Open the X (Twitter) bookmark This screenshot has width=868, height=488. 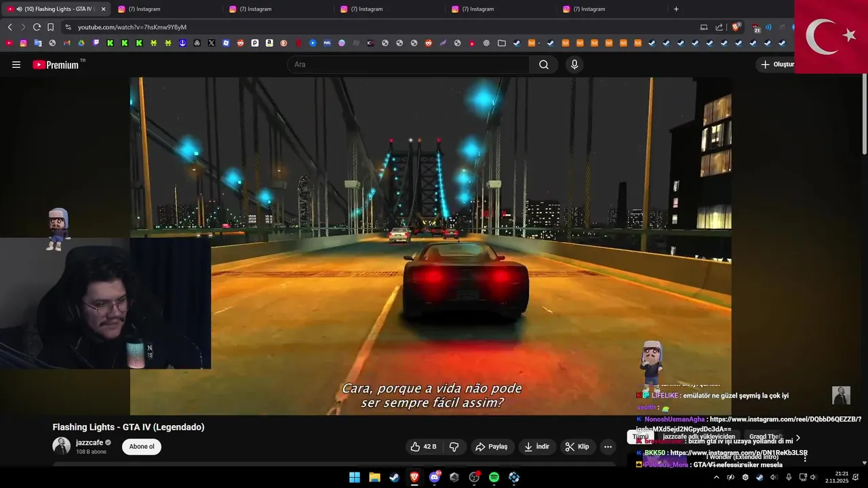(x=212, y=43)
